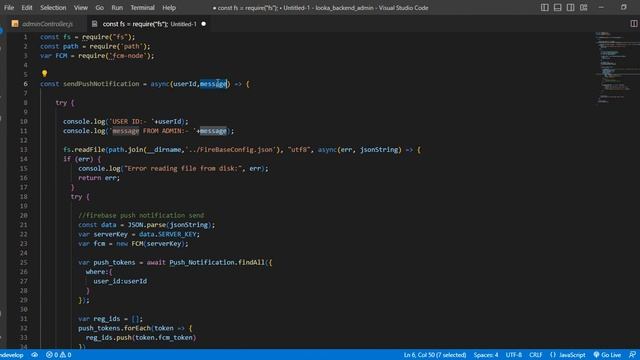Screen dimensions: 640x360
Task: Click 'JSON.parse(jsonString)' on line 21
Action: coord(169,224)
